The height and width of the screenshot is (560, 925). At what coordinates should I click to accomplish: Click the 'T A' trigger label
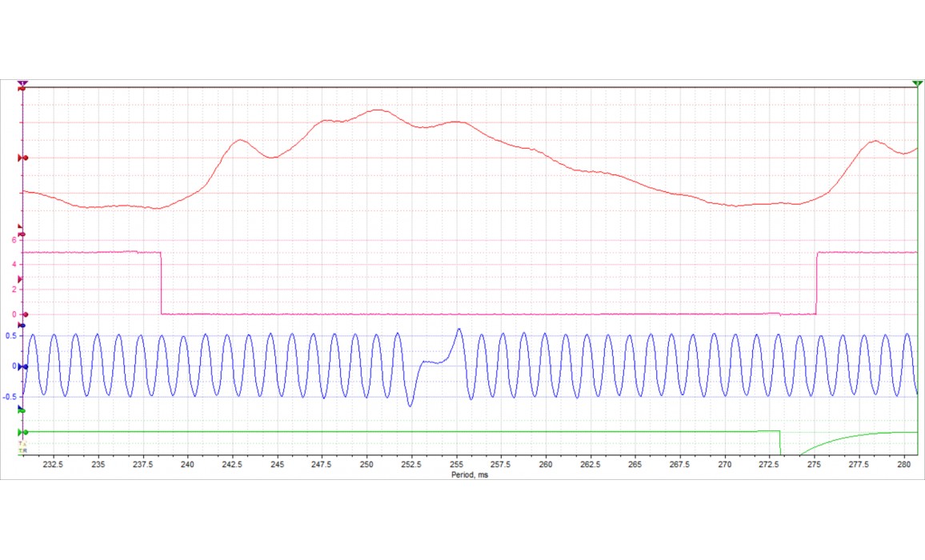point(22,443)
